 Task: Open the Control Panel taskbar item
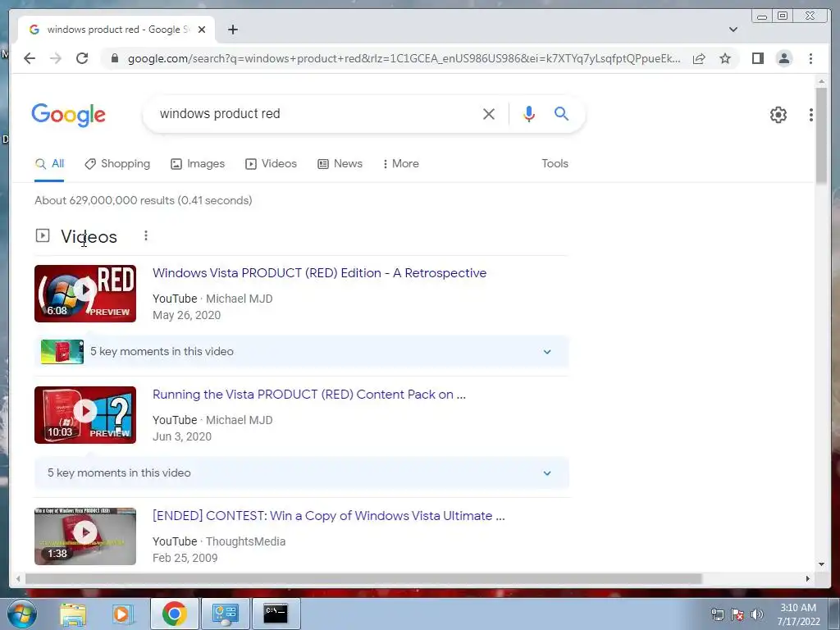tap(225, 614)
